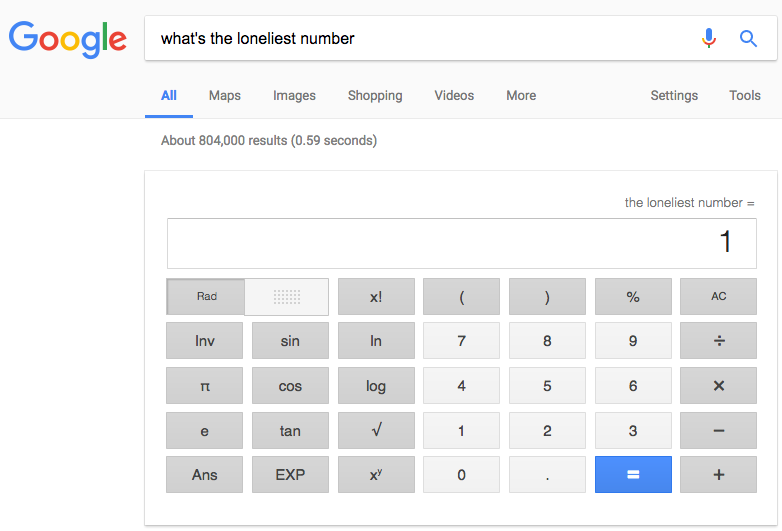Click the Google logo
Image resolution: width=782 pixels, height=531 pixels.
[x=68, y=39]
